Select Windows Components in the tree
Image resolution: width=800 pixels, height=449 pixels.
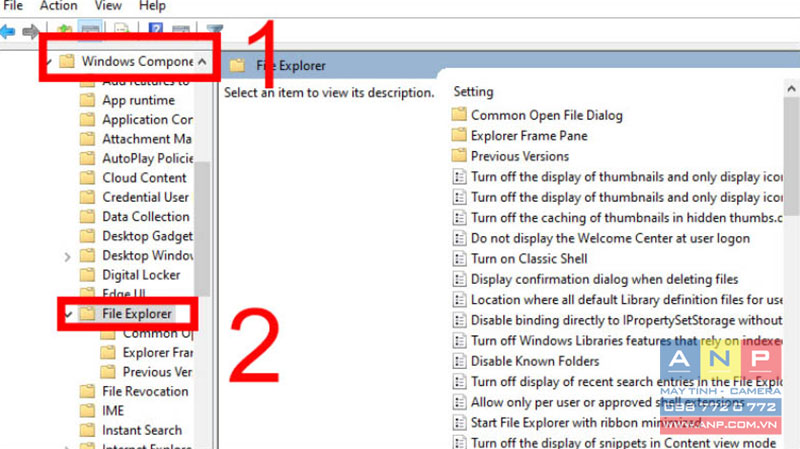pos(137,61)
